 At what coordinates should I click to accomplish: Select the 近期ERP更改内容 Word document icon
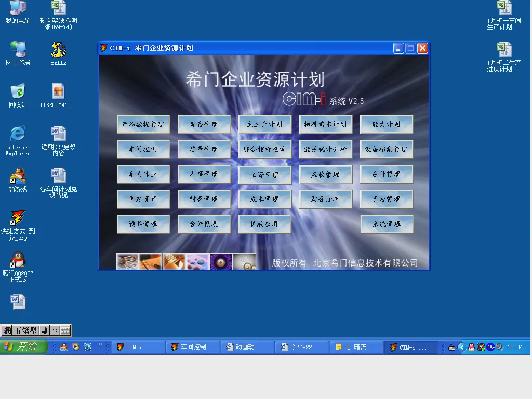(58, 134)
